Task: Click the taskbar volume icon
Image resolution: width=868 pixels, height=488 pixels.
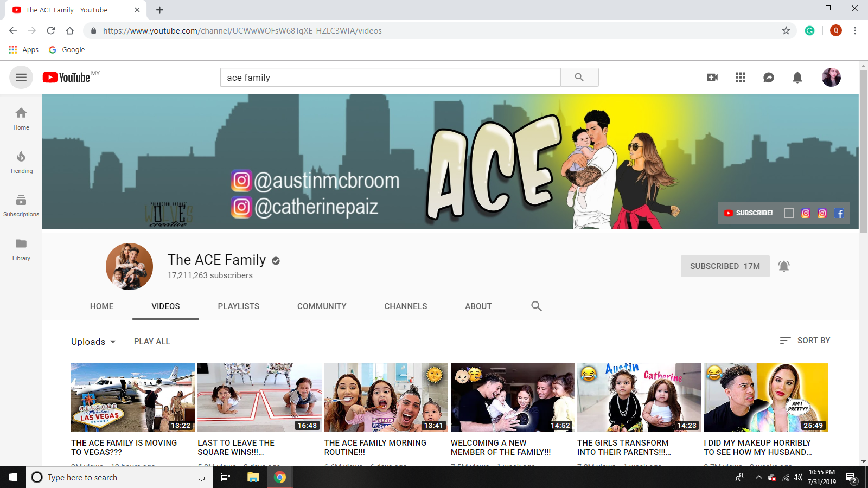Action: coord(798,478)
